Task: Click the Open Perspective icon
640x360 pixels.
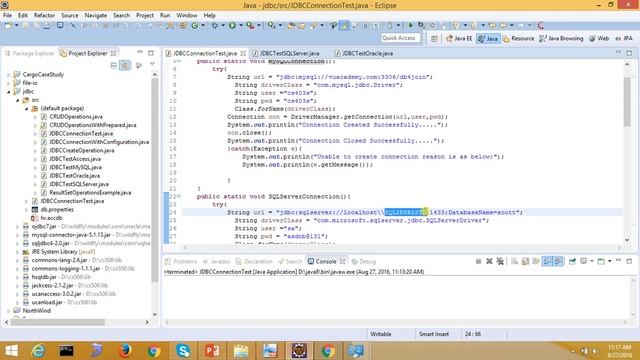Action: (434, 38)
